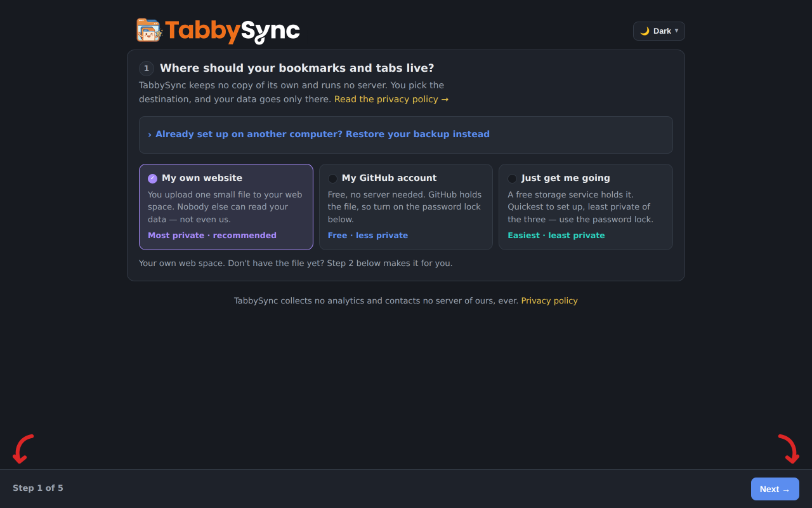812x508 pixels.
Task: Select the 'Just get me going' radio option
Action: 512,178
